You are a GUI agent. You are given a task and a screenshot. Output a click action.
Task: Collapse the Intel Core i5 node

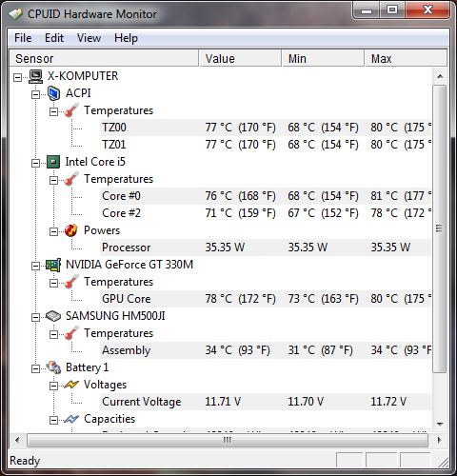35,163
